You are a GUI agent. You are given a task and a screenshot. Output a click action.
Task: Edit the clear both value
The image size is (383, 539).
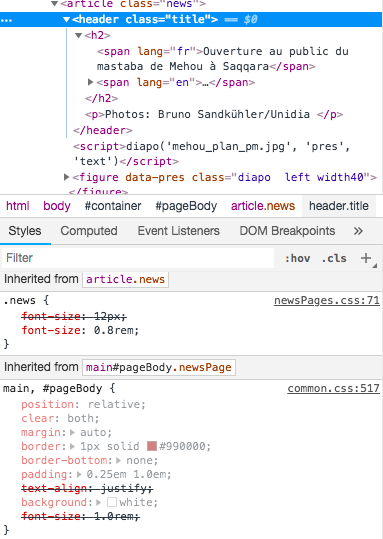coord(81,418)
